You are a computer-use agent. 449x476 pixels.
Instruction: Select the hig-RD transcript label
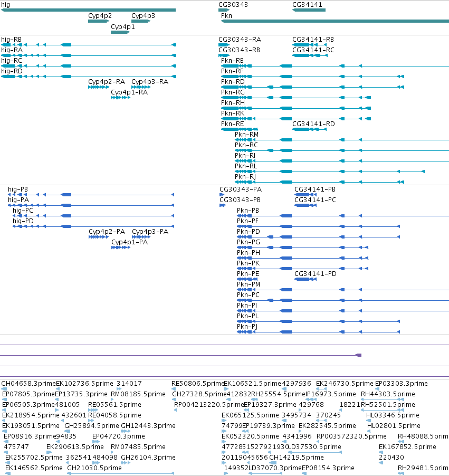click(12, 71)
